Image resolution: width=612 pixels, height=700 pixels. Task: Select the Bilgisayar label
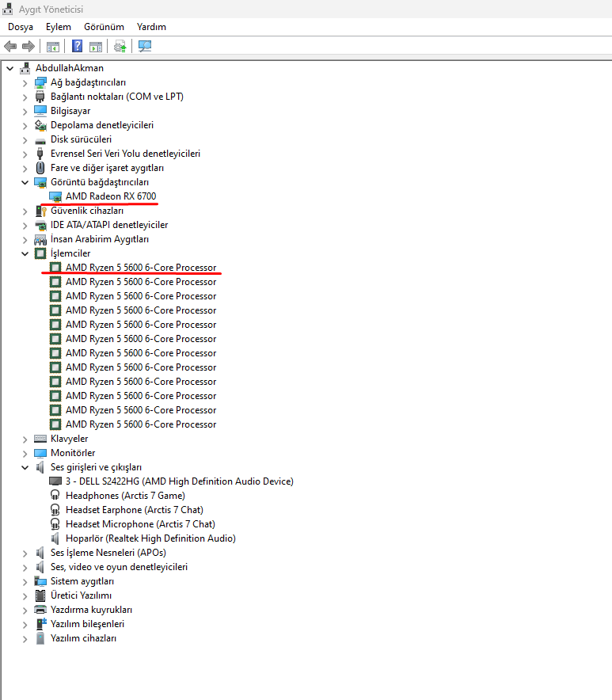(x=70, y=111)
